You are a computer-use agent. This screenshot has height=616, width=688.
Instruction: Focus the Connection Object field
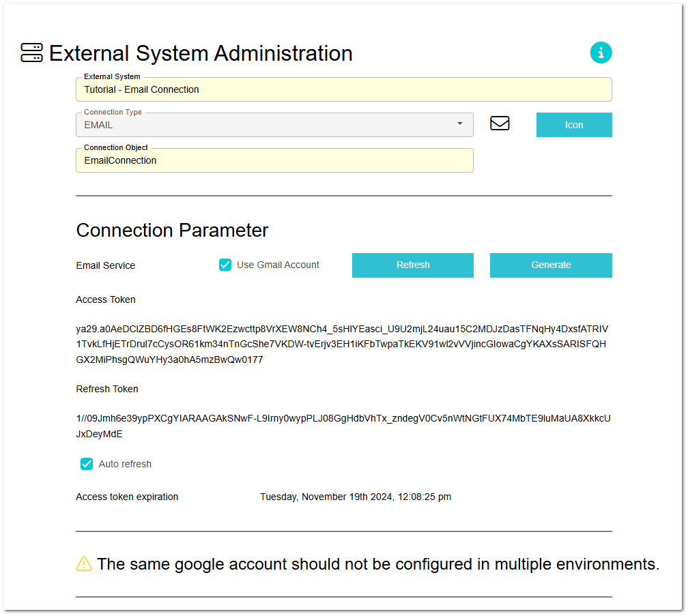point(274,160)
